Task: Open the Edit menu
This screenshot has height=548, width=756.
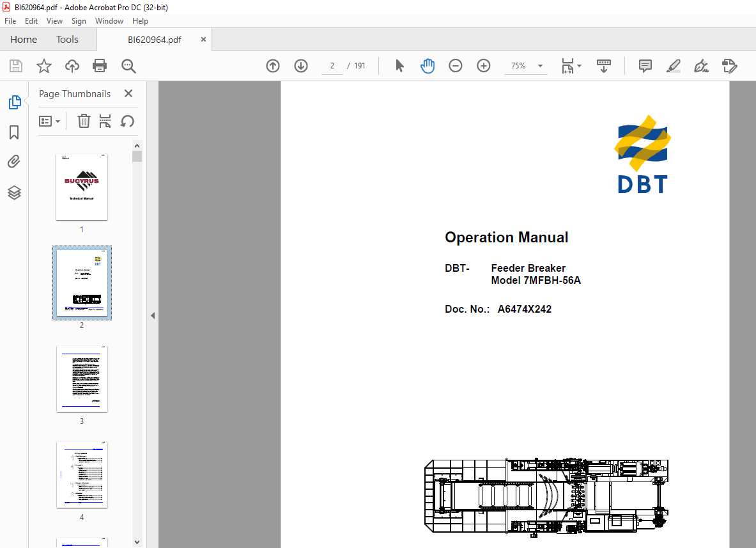Action: tap(31, 21)
